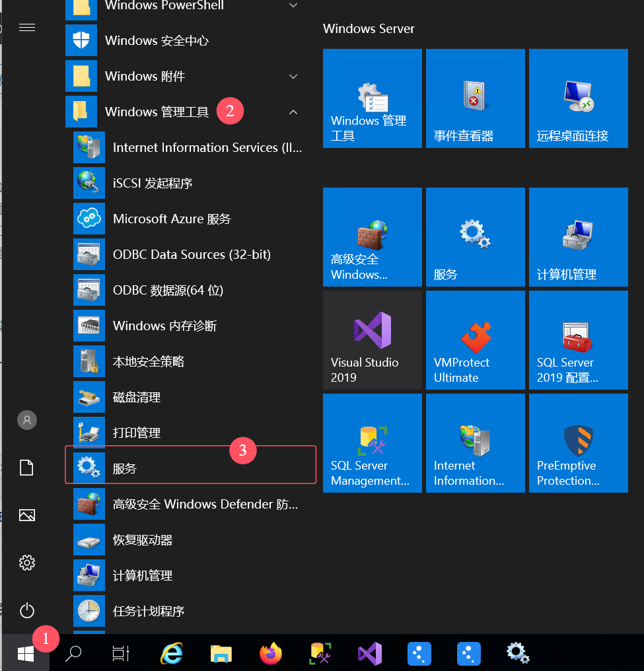Launch Internet Explorer from taskbar
This screenshot has width=644, height=671.
pyautogui.click(x=172, y=653)
